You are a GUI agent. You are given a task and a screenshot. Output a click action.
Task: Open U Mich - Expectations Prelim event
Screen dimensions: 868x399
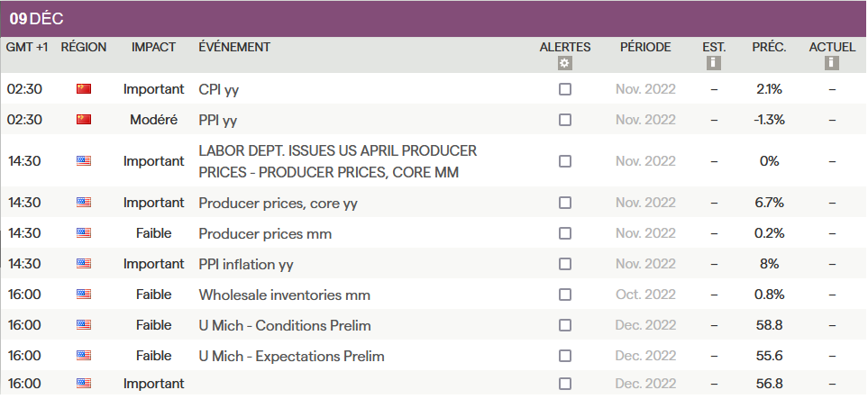pos(291,356)
